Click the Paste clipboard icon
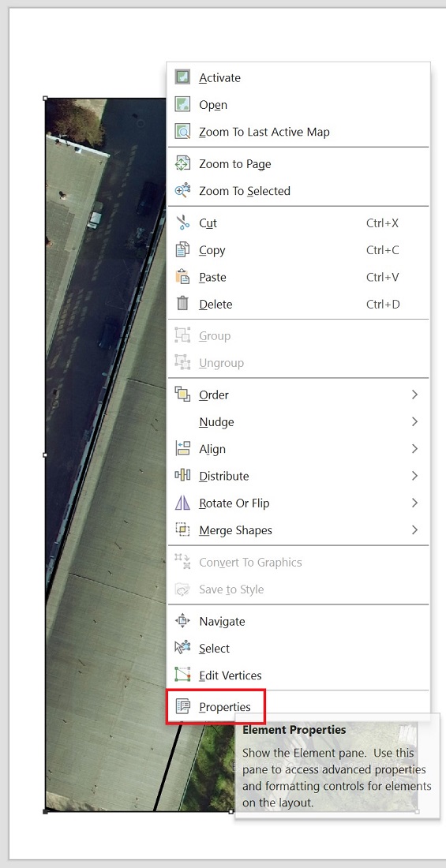Screen dimensions: 446x868 tap(182, 277)
